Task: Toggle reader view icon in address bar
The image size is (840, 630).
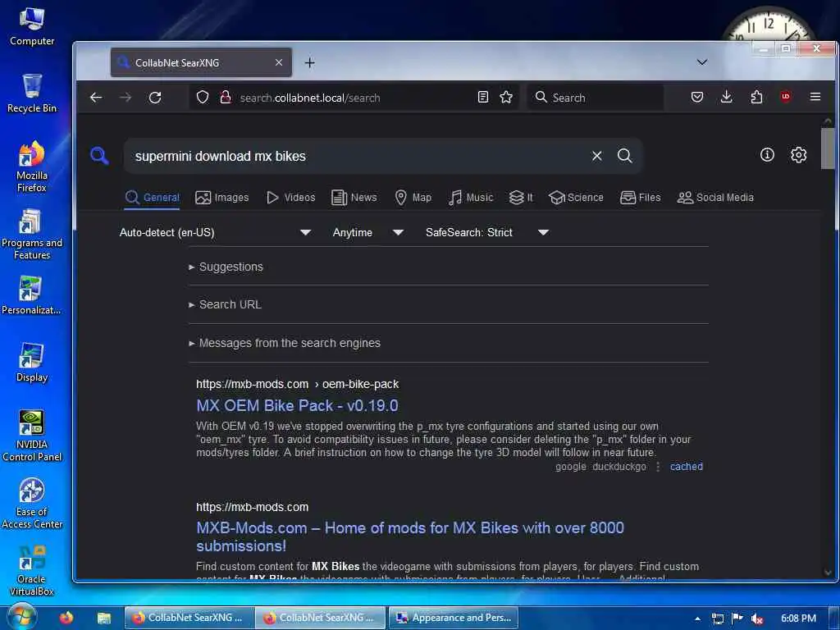Action: coord(482,97)
